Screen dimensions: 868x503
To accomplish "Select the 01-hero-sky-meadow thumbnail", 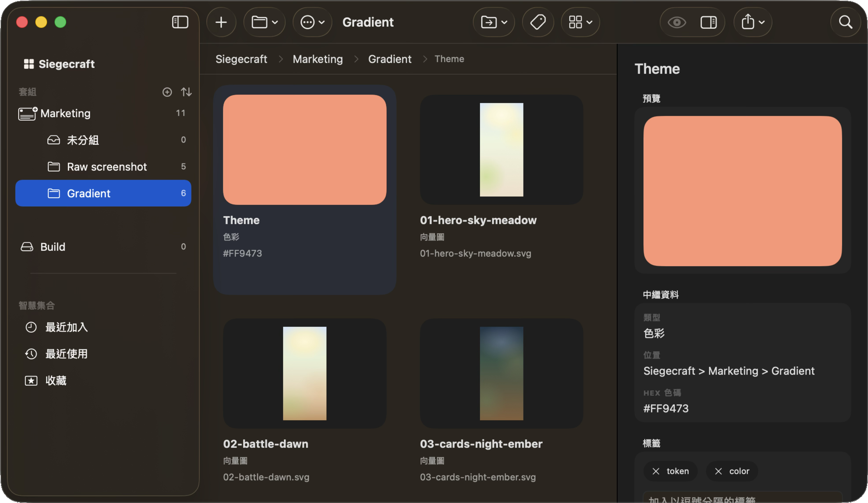I will click(x=501, y=150).
